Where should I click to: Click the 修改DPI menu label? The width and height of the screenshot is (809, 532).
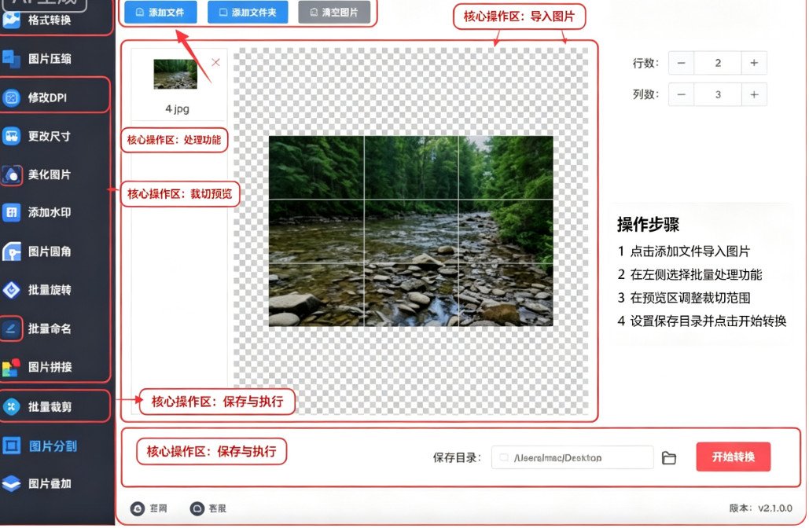point(47,97)
